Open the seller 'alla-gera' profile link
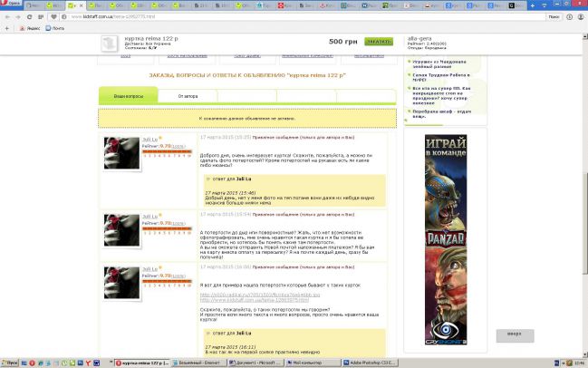This screenshot has width=588, height=368. coord(422,39)
